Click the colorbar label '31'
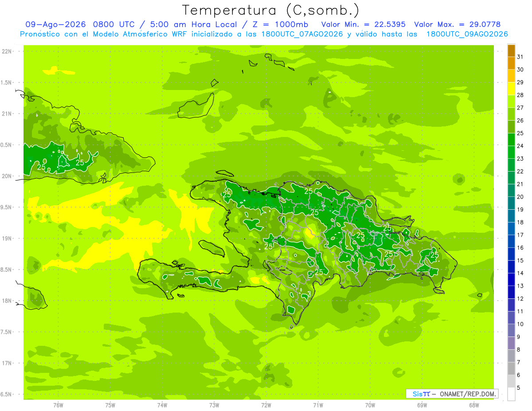532x411 pixels. (520, 57)
